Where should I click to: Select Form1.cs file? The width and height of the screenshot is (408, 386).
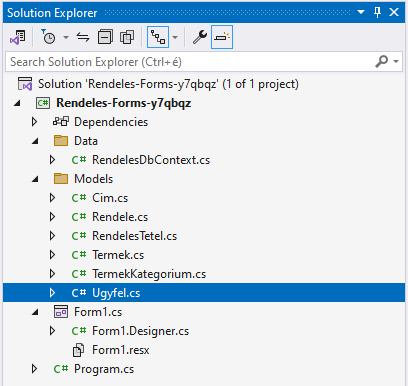click(98, 312)
